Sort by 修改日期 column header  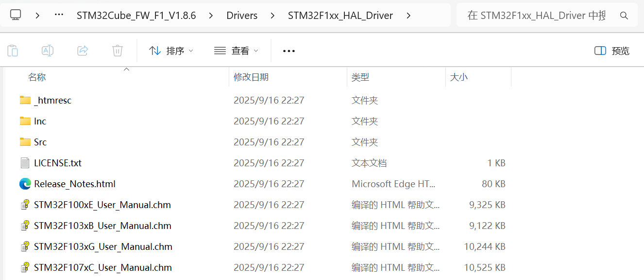[251, 77]
